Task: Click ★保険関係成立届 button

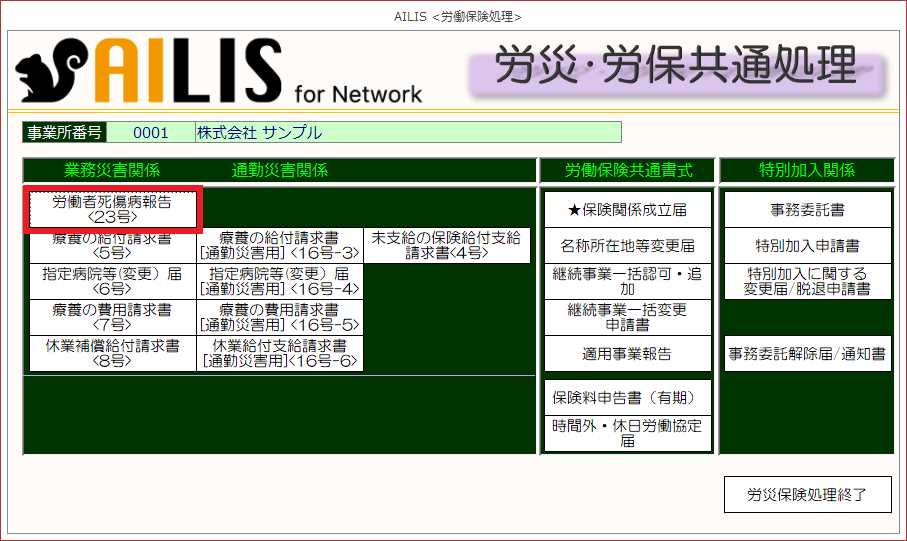Action: (627, 210)
